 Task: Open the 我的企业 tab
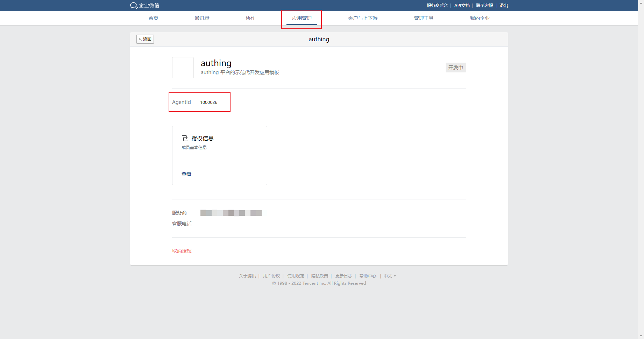[480, 18]
